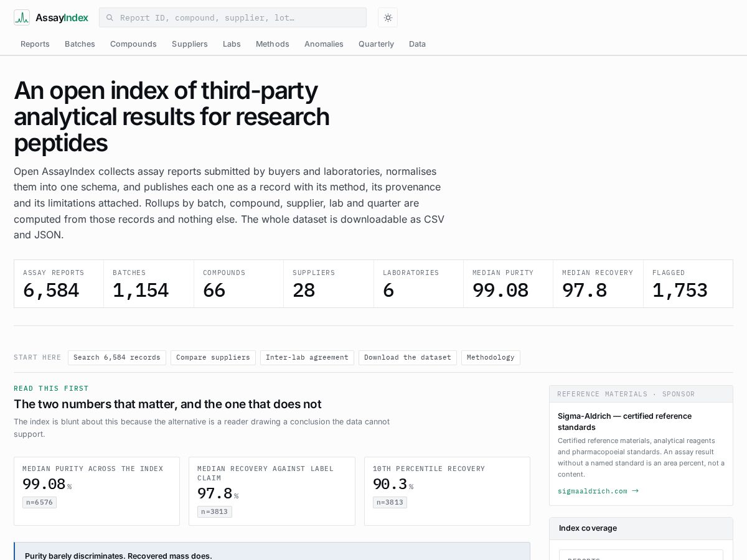747x560 pixels.
Task: Select the Flagged 1,753 stat
Action: pyautogui.click(x=688, y=284)
